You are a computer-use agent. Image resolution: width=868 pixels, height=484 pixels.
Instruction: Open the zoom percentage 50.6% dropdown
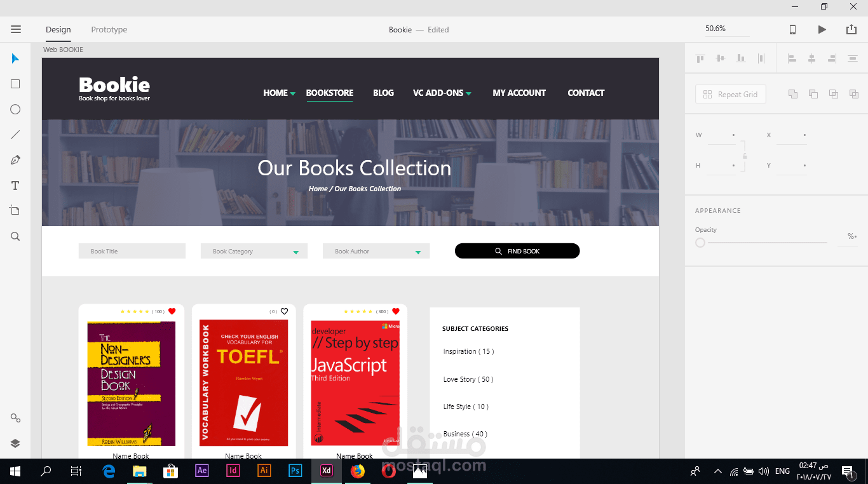click(x=727, y=29)
